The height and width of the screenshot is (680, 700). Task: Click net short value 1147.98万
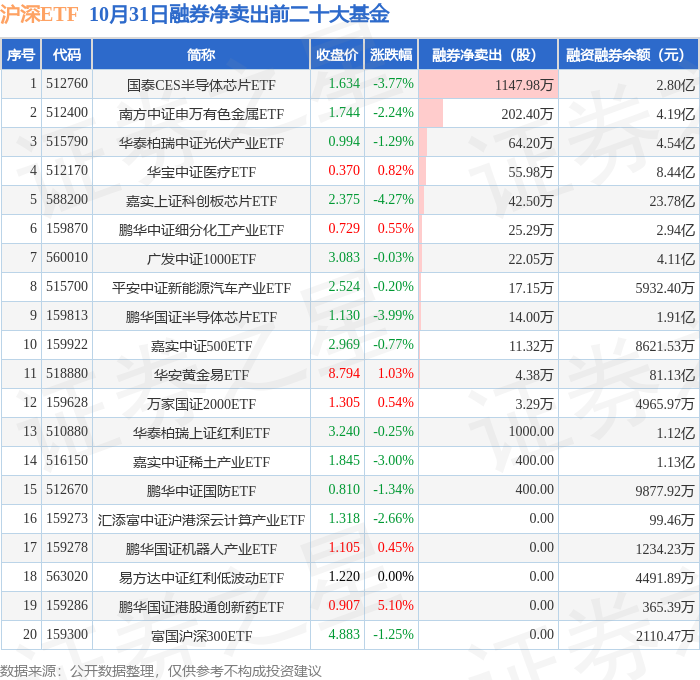[524, 84]
